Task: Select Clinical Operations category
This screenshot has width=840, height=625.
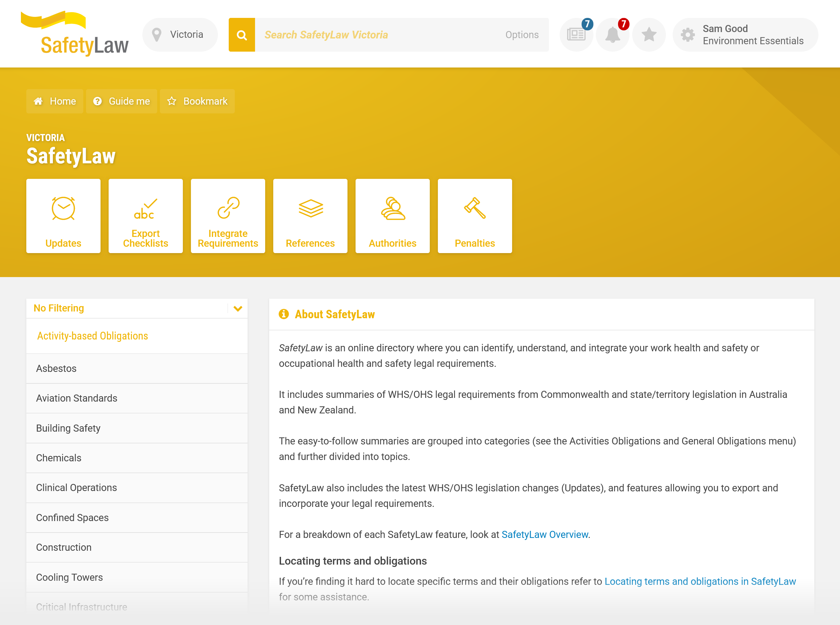Action: pos(137,488)
